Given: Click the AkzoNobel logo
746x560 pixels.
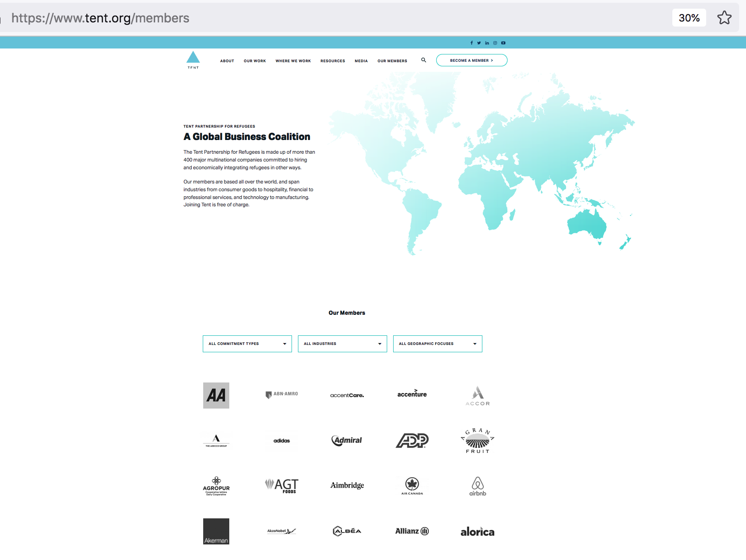Looking at the screenshot, I should (x=281, y=531).
